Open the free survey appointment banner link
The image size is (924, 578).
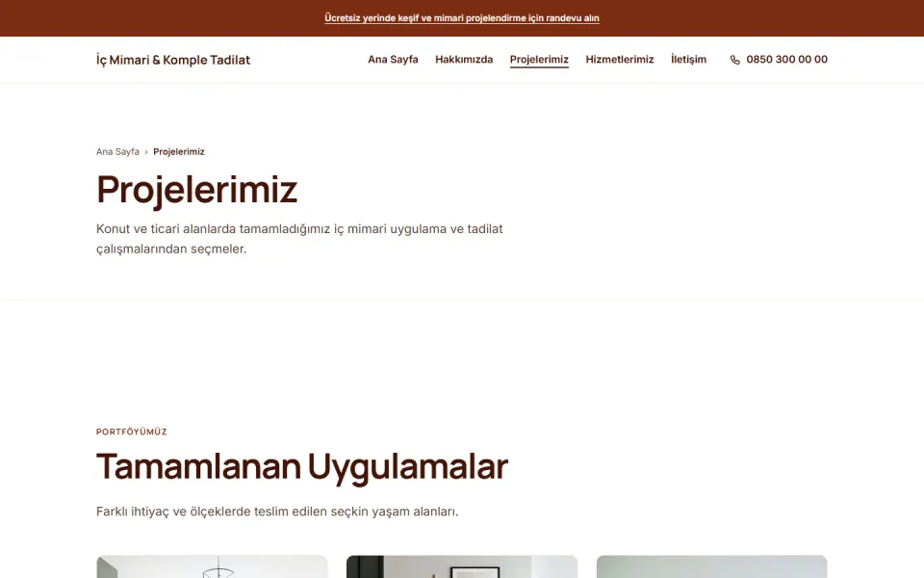coord(461,18)
